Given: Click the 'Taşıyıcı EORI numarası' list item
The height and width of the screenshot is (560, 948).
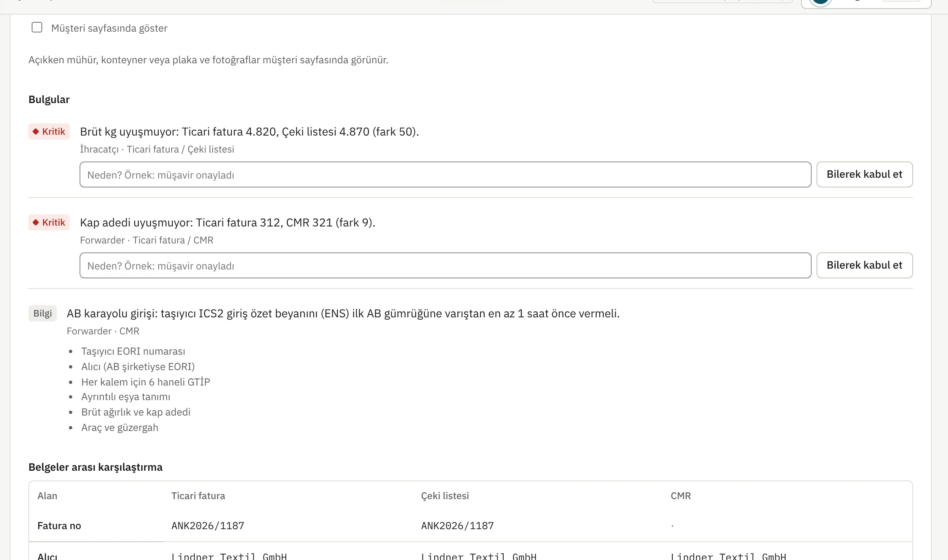Looking at the screenshot, I should 133,351.
